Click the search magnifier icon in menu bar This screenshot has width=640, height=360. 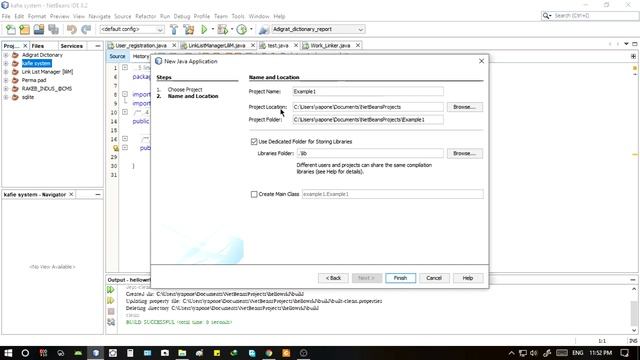546,16
